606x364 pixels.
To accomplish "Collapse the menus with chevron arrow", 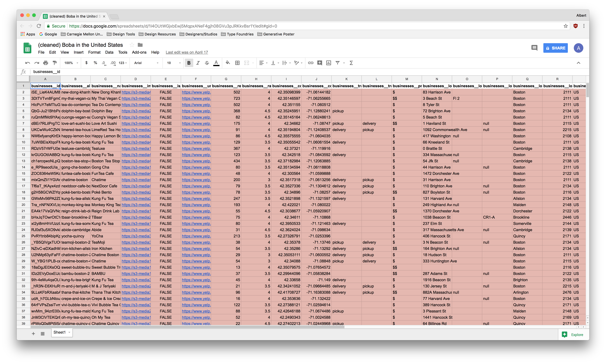I will pos(578,63).
